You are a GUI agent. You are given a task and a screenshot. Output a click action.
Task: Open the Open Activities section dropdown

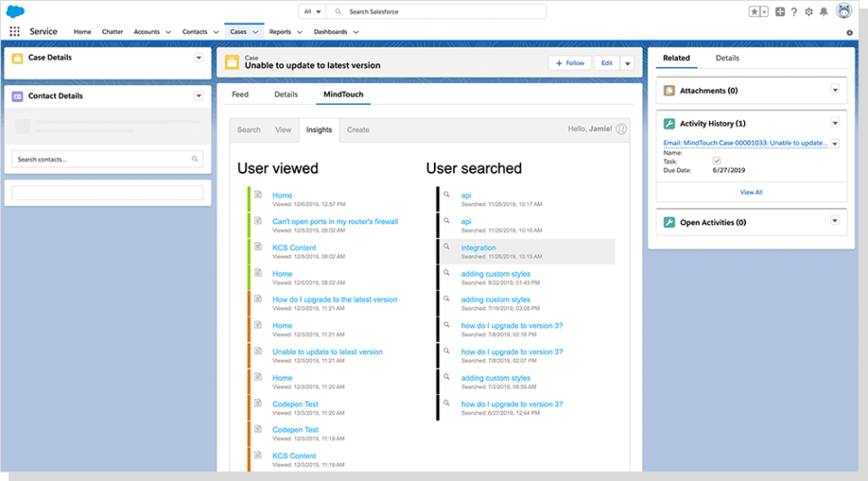click(x=835, y=221)
